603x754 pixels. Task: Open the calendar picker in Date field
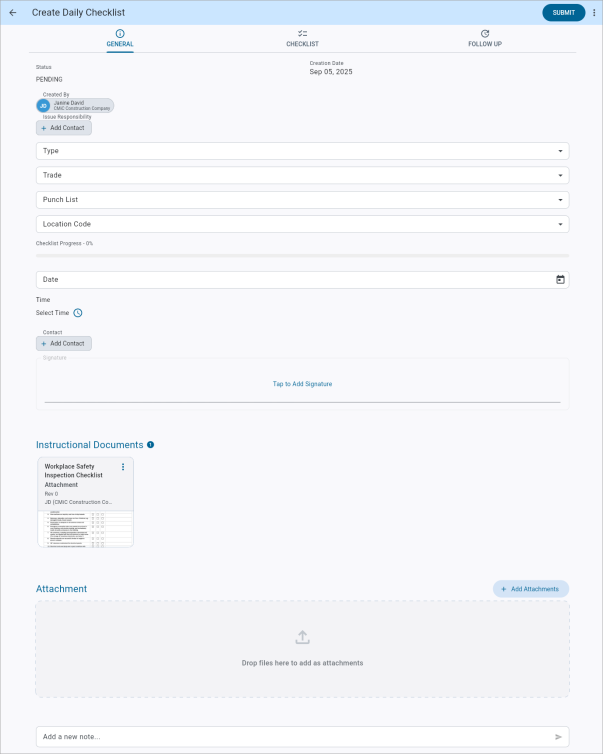click(560, 280)
